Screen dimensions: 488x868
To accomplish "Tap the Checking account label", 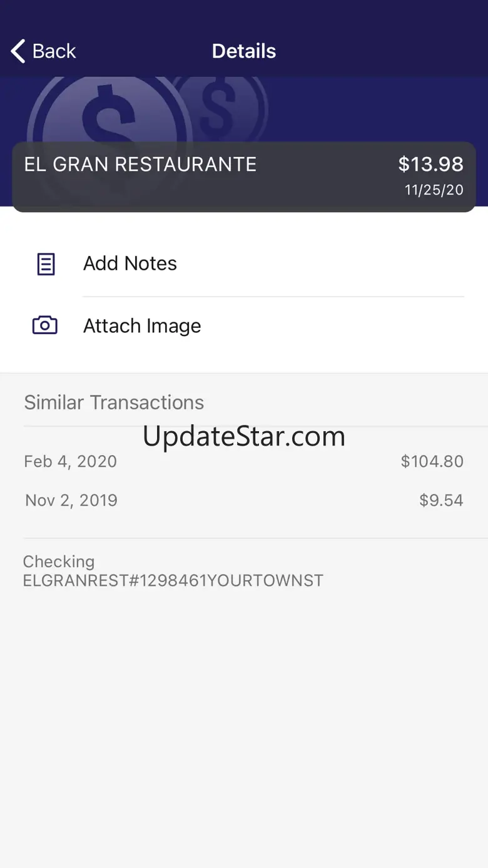I will tap(59, 561).
